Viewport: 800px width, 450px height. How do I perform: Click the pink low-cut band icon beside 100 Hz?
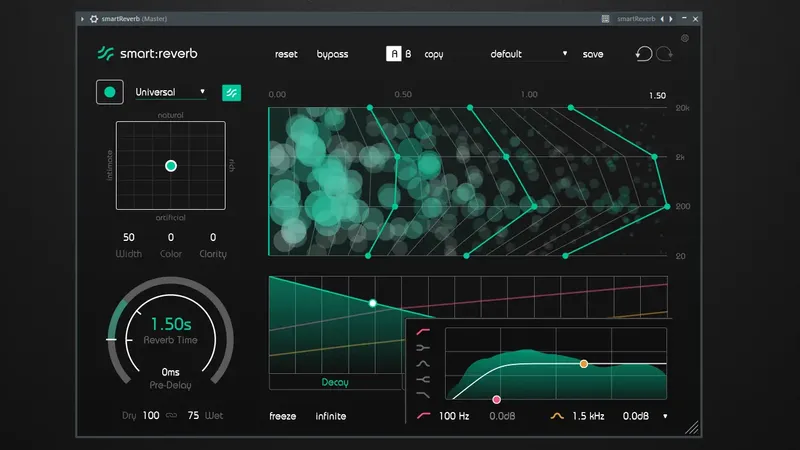tap(423, 416)
